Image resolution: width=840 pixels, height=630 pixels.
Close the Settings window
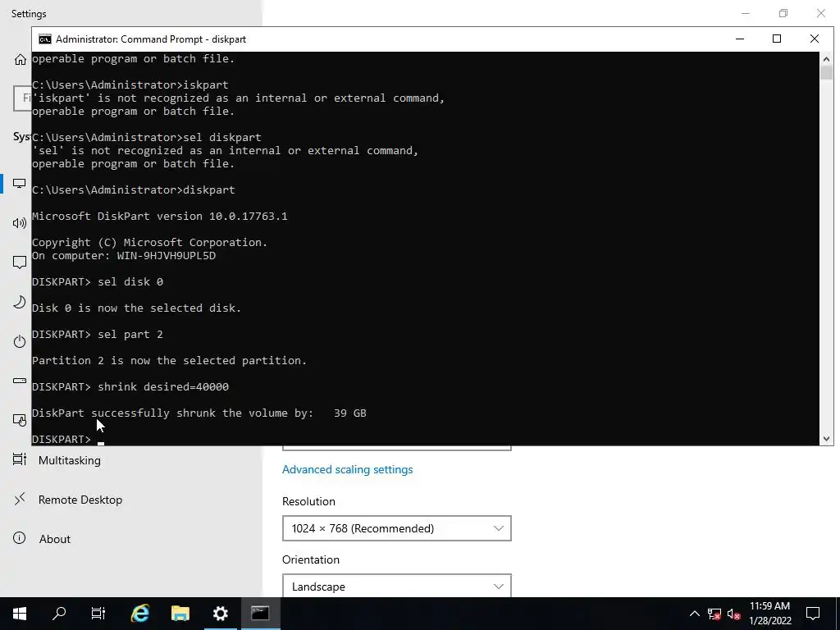820,13
